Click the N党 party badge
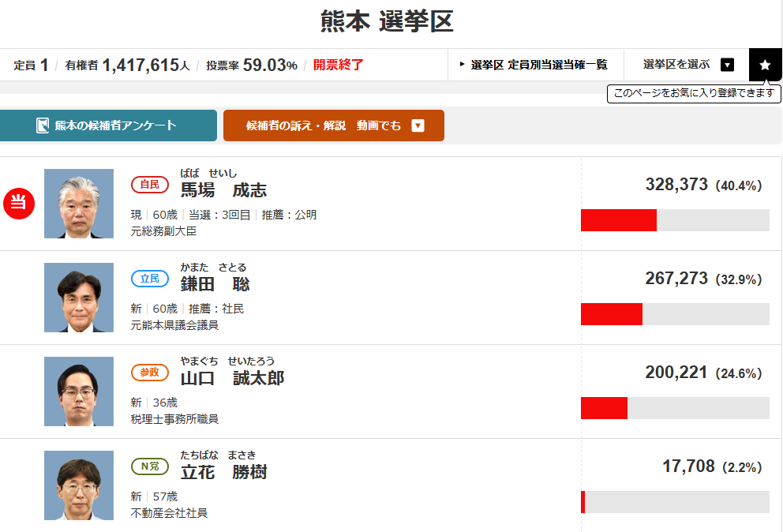Image resolution: width=783 pixels, height=532 pixels. (150, 466)
